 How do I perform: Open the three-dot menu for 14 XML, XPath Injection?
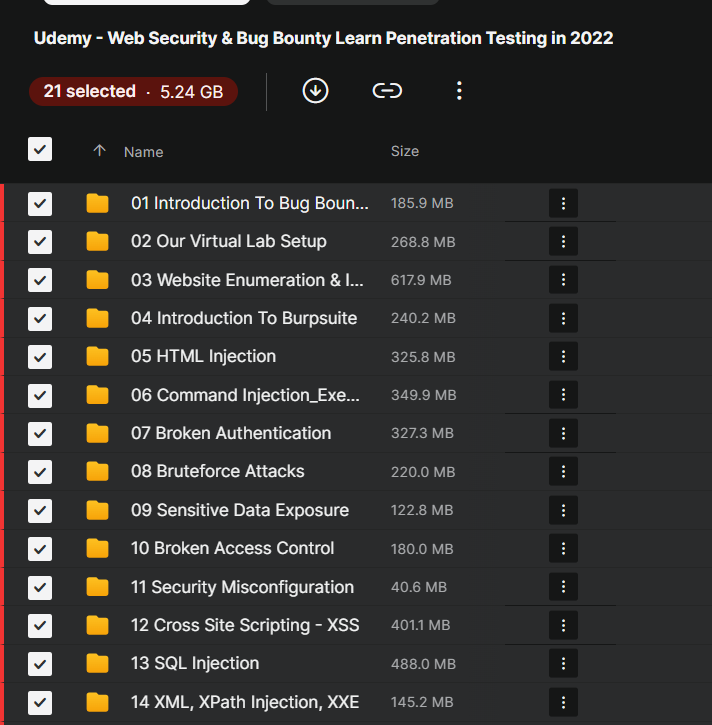[563, 702]
